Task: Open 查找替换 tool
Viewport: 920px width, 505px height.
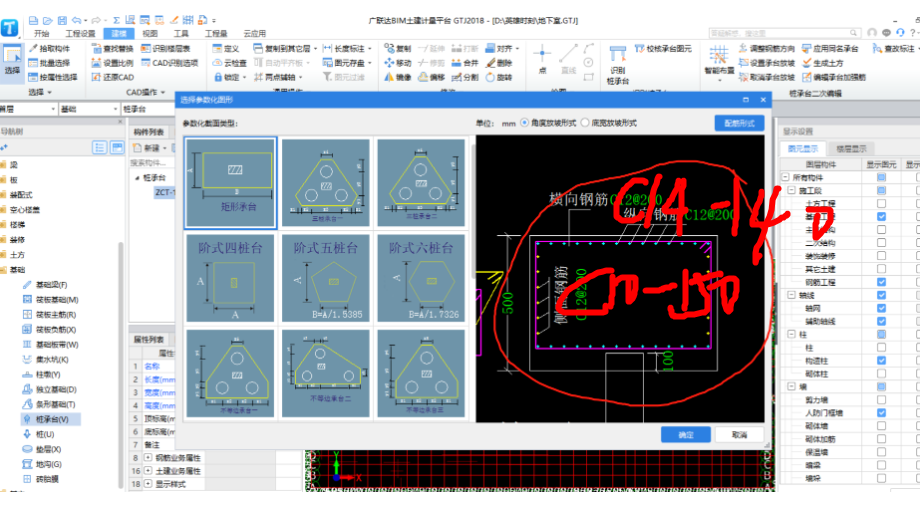Action: [113, 49]
